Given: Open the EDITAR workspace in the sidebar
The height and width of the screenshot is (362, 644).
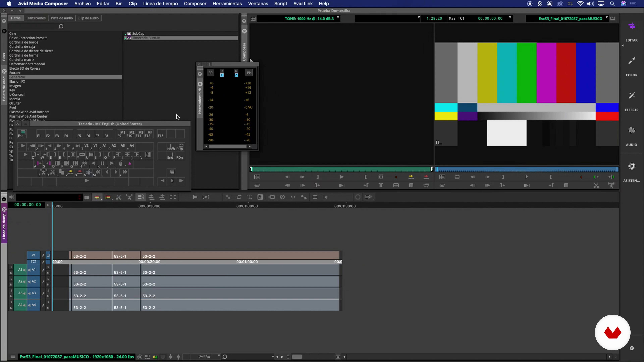Looking at the screenshot, I should (x=631, y=32).
